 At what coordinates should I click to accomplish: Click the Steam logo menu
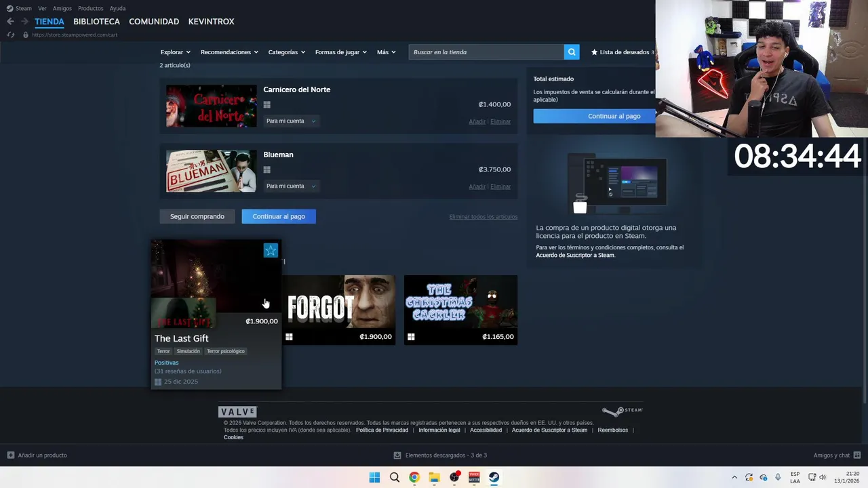click(19, 8)
